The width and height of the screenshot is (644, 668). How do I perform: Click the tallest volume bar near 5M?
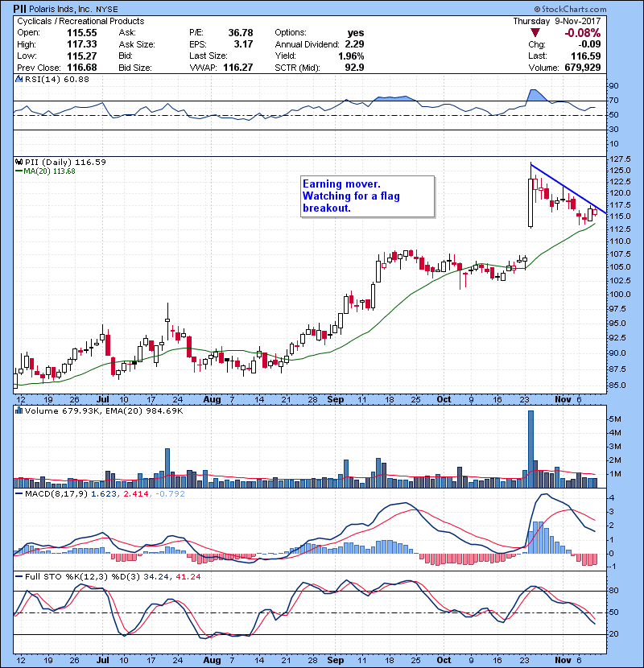tap(530, 449)
